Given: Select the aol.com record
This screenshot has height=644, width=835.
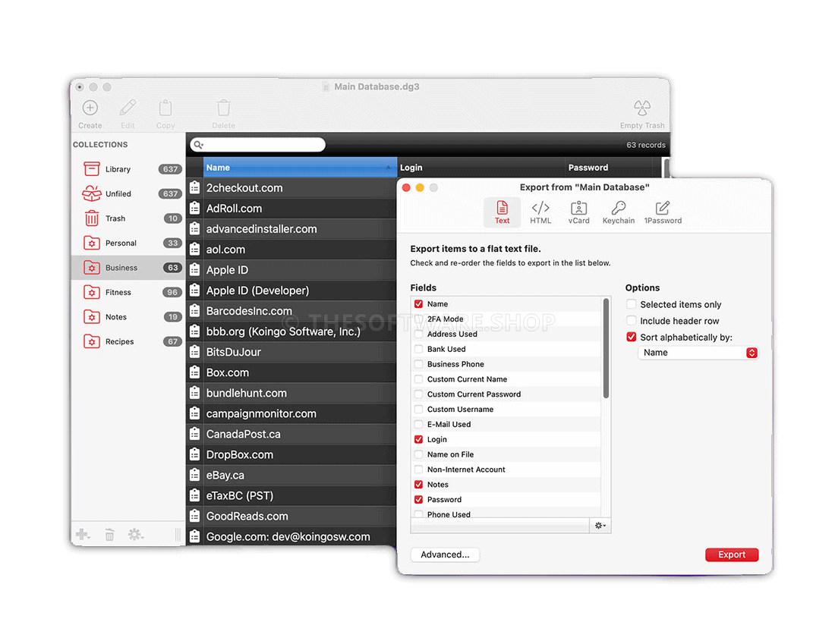Looking at the screenshot, I should click(291, 250).
